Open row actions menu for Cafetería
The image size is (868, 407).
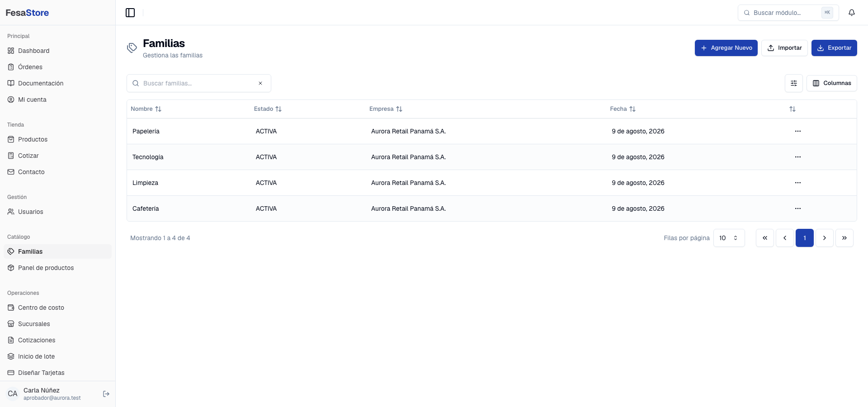tap(798, 208)
